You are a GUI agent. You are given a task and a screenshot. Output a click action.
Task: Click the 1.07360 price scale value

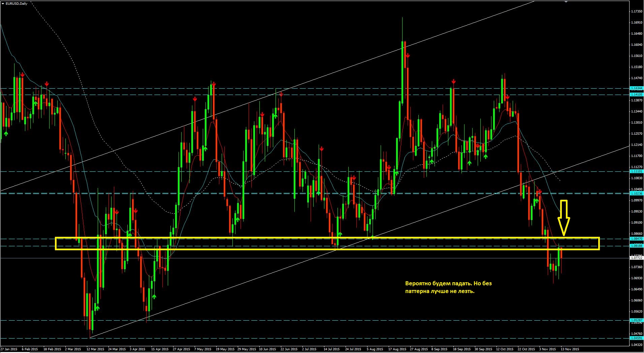click(x=636, y=267)
